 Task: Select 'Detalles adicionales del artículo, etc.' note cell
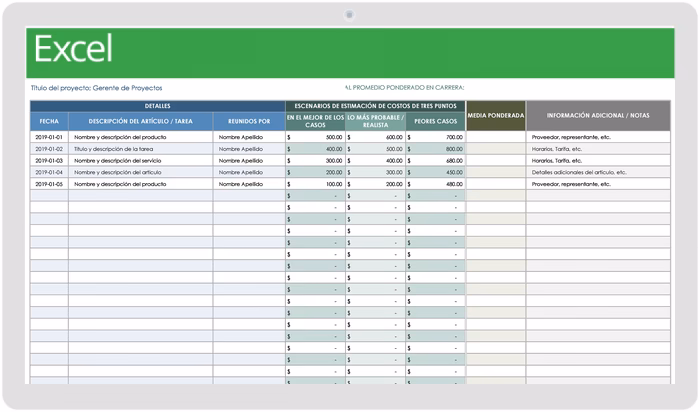point(598,172)
